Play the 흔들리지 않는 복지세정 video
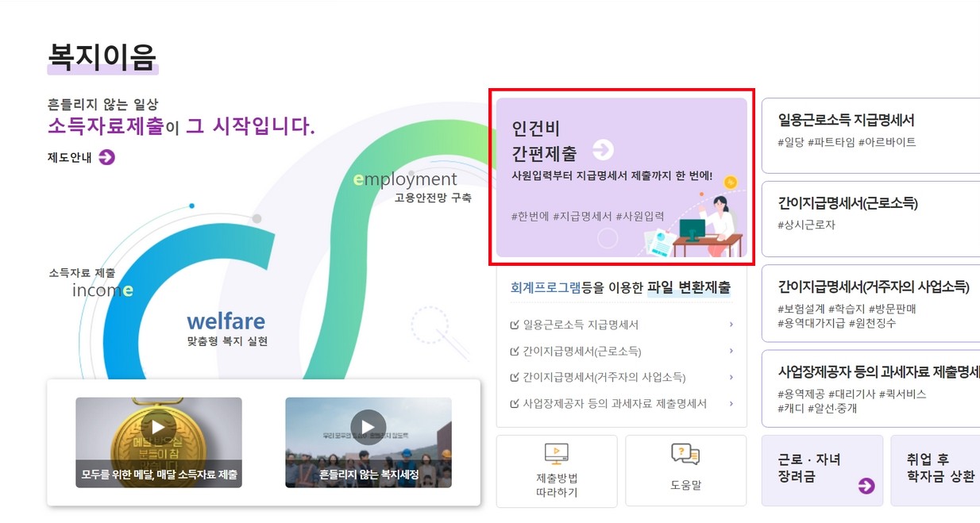Image resolution: width=980 pixels, height=523 pixels. point(368,427)
